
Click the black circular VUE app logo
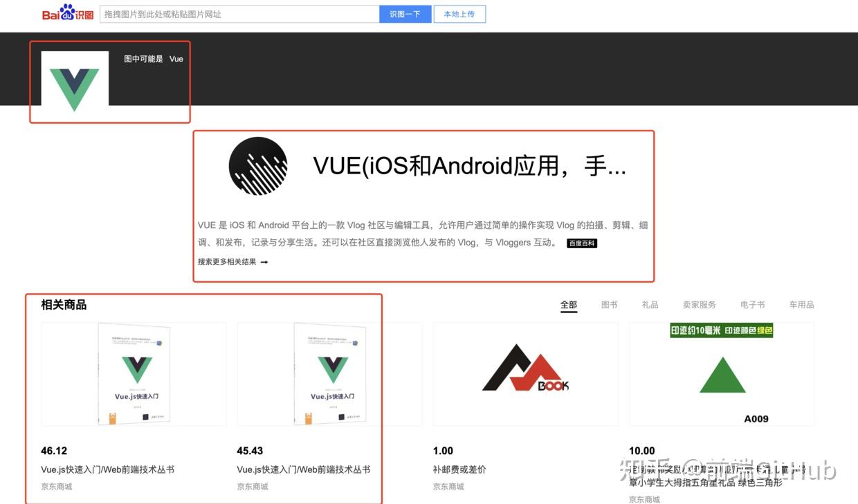257,166
